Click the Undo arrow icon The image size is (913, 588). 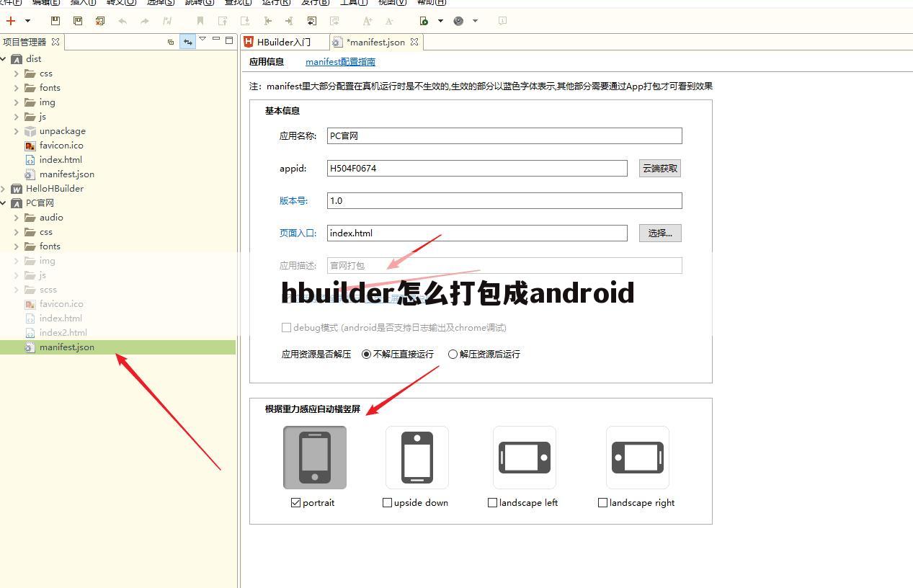pos(123,21)
